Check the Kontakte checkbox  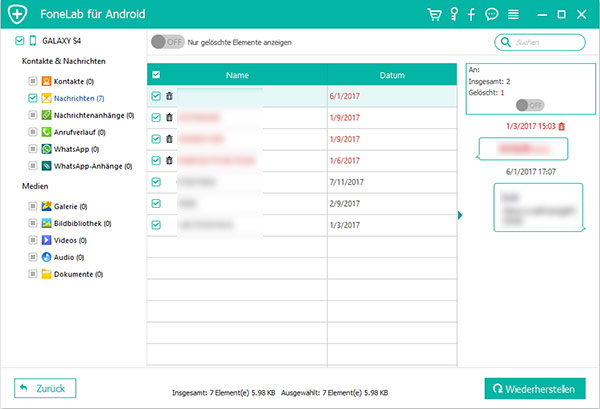pyautogui.click(x=33, y=79)
